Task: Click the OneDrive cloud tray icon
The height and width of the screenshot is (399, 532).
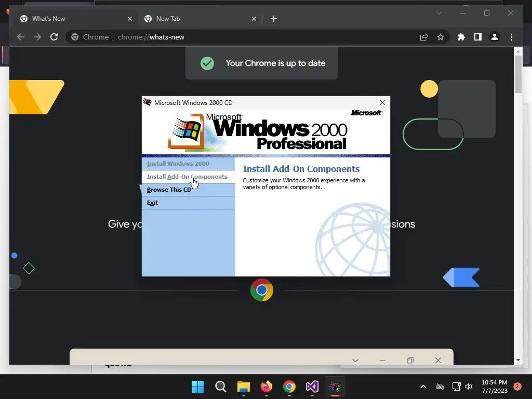Action: coord(440,387)
